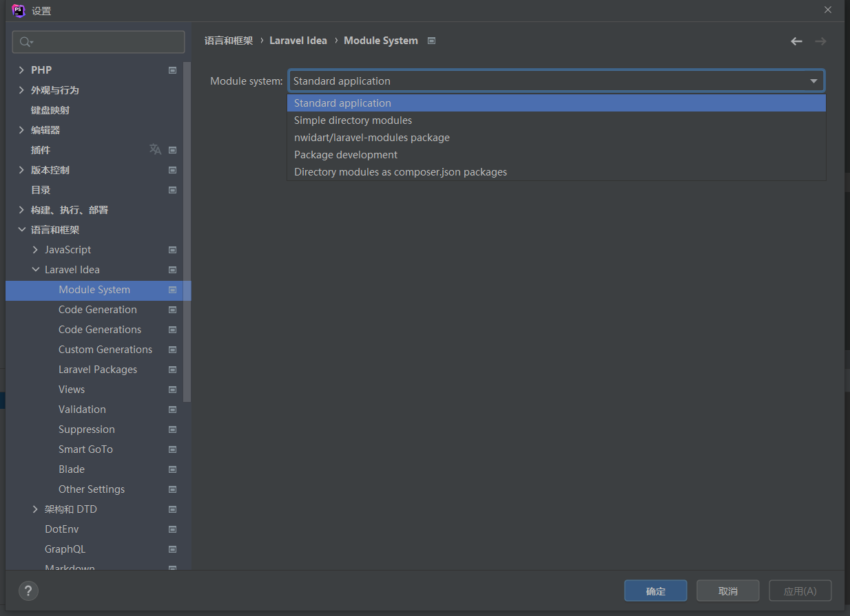This screenshot has width=850, height=616.
Task: Open help with the question mark button
Action: [28, 591]
